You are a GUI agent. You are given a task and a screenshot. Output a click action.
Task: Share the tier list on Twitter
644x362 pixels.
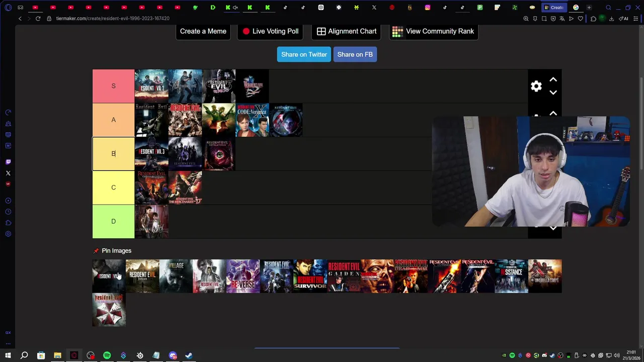tap(304, 54)
